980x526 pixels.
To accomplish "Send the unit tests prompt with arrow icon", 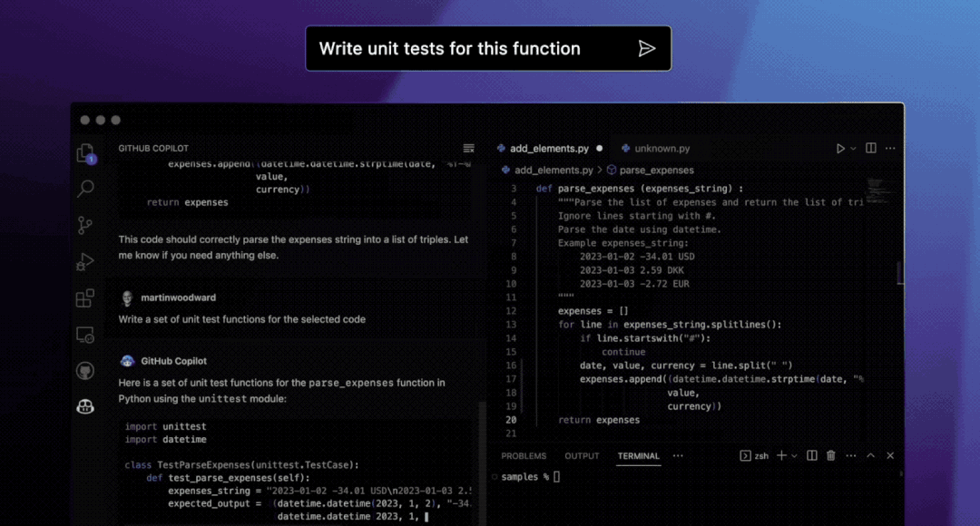I will point(647,49).
